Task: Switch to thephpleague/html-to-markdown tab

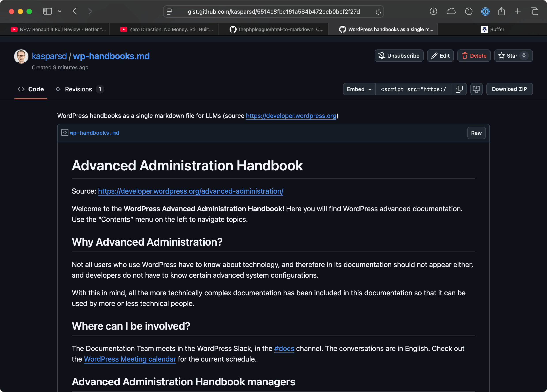Action: (x=273, y=29)
